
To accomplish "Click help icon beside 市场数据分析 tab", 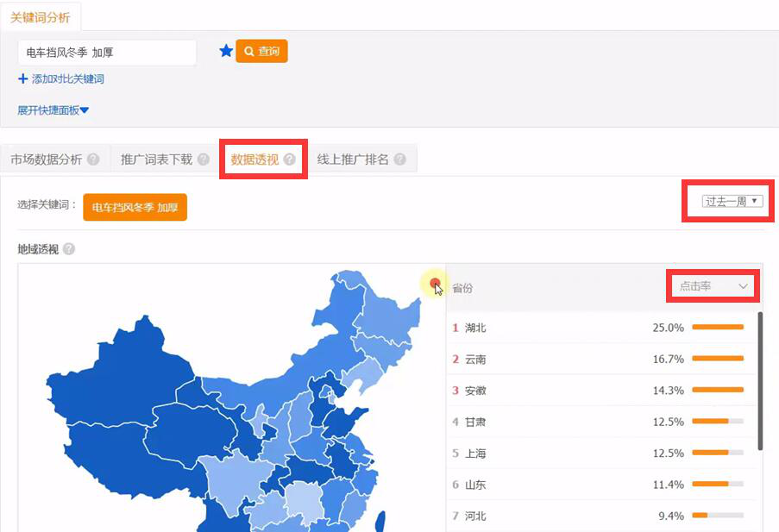I will (x=93, y=160).
